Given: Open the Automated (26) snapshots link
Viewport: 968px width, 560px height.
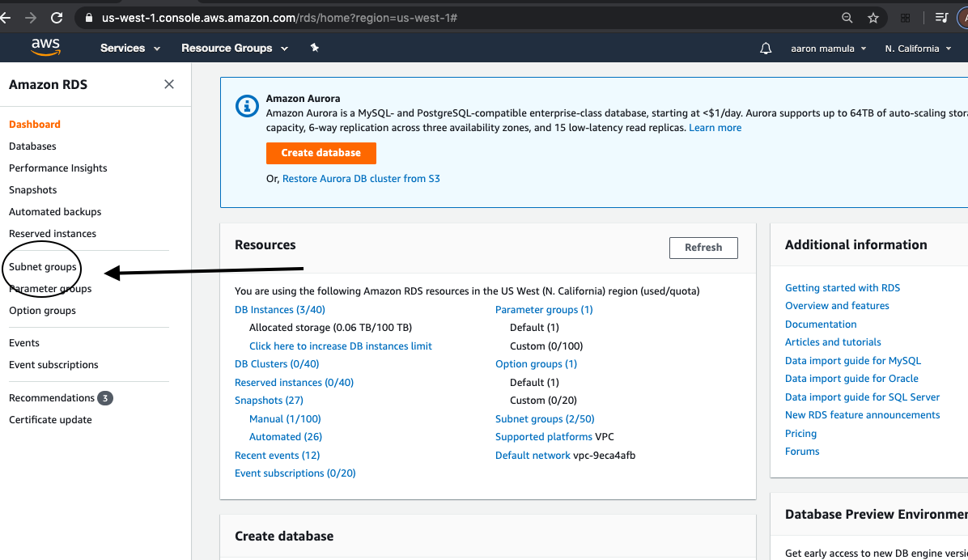Looking at the screenshot, I should [x=286, y=436].
